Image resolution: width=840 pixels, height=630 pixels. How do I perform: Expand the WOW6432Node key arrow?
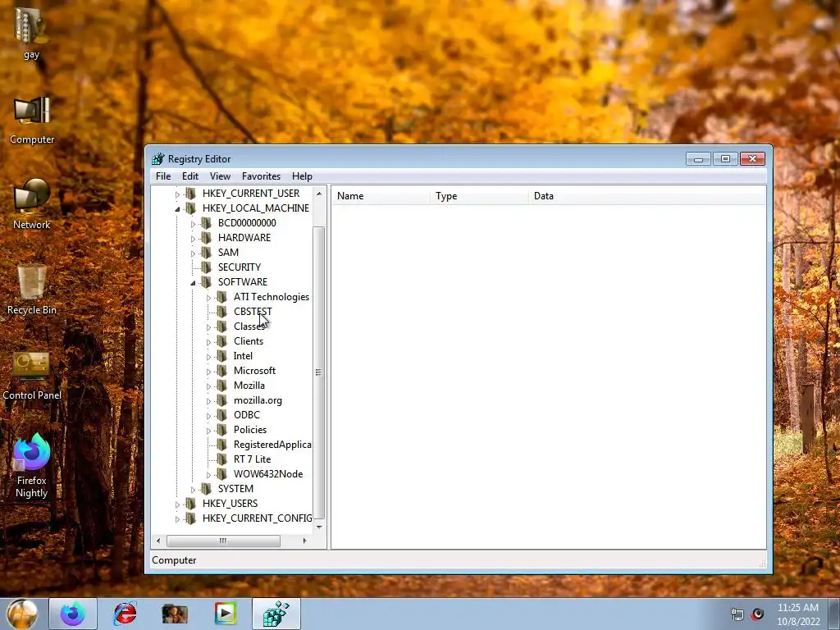point(208,475)
